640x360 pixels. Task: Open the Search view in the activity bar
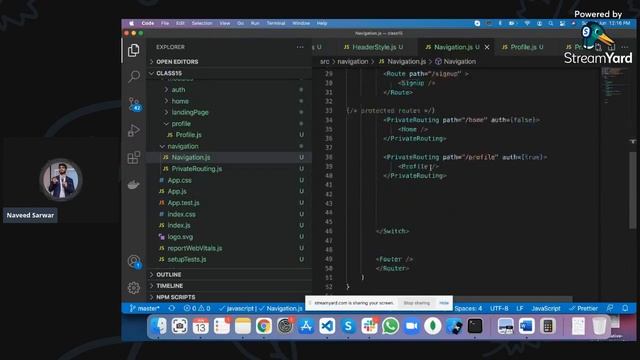click(x=133, y=76)
